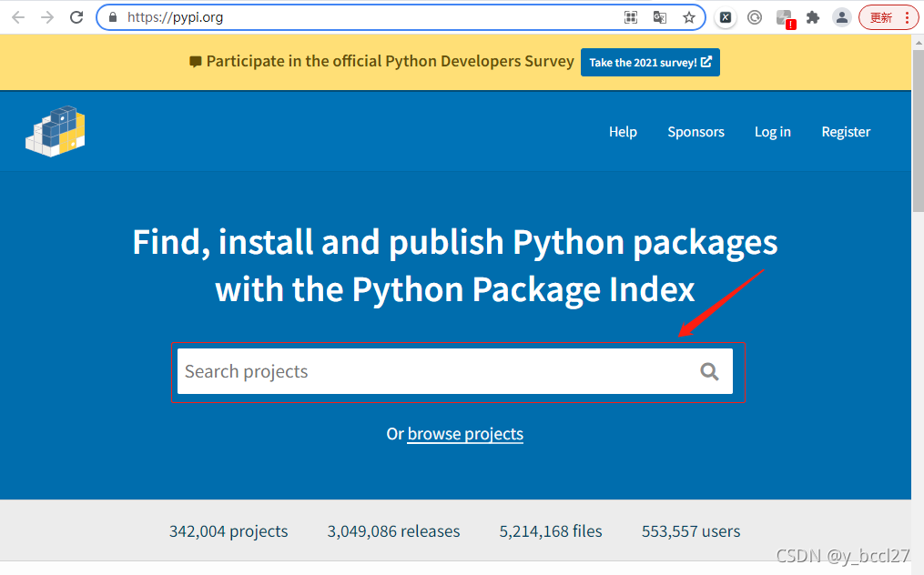Click the scrollbar up arrow
The width and height of the screenshot is (924, 575).
[x=919, y=42]
